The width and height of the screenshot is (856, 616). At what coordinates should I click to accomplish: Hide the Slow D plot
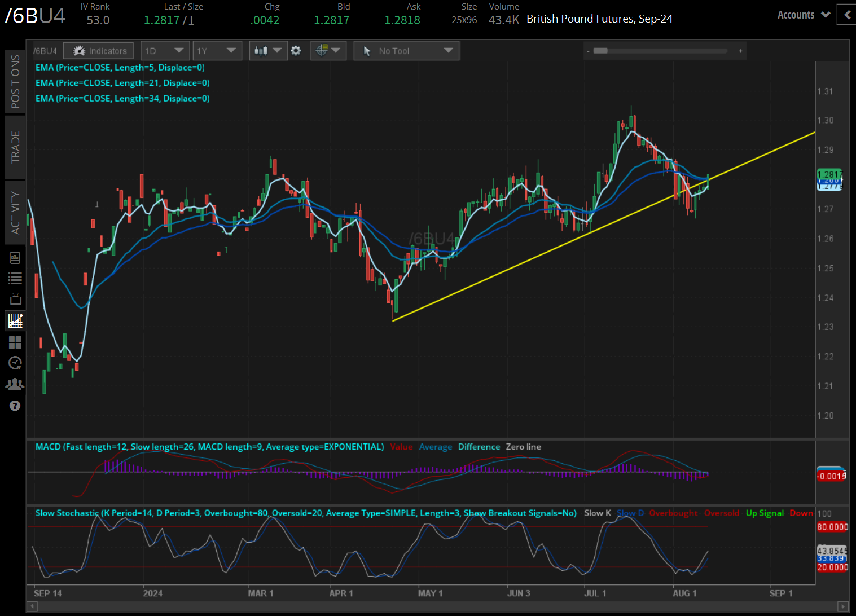[630, 513]
